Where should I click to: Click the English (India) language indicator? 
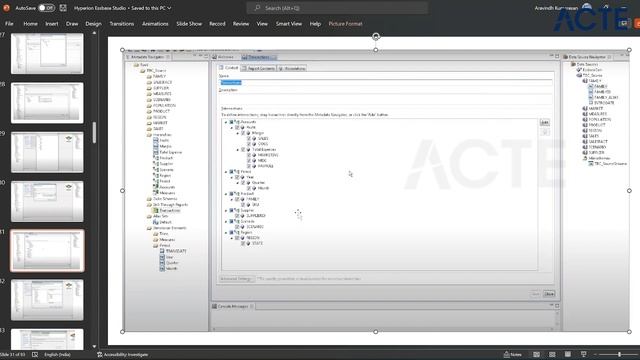[57, 355]
